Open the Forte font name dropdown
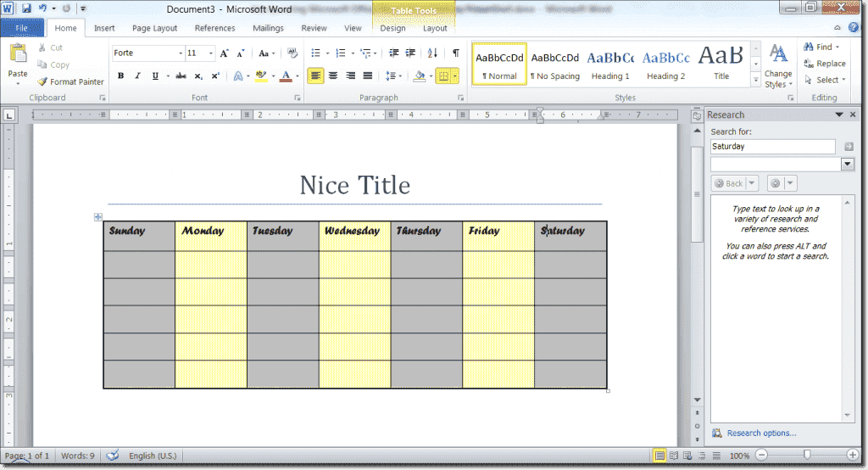 coord(181,53)
